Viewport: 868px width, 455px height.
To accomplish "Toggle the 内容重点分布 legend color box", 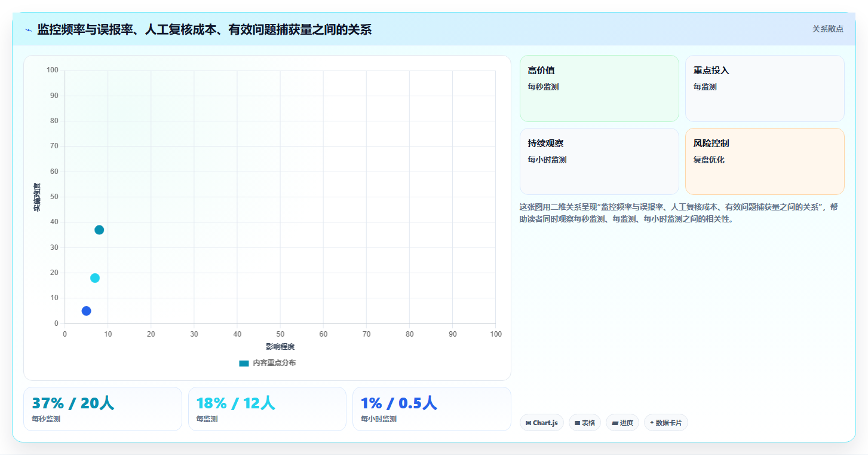I will coord(244,363).
